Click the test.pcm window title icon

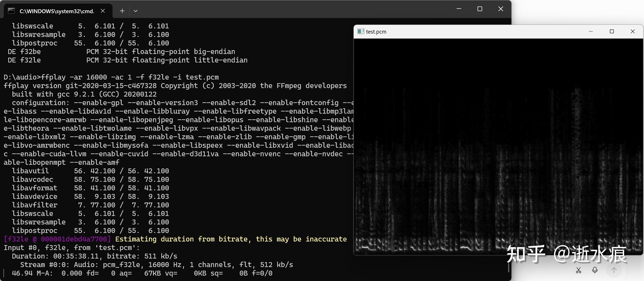click(360, 32)
